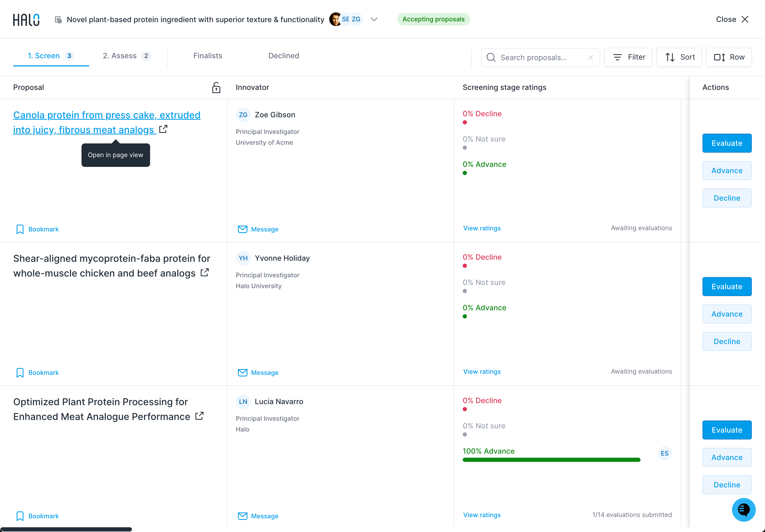
Task: Open Canola proposal in page view icon
Action: pyautogui.click(x=163, y=129)
